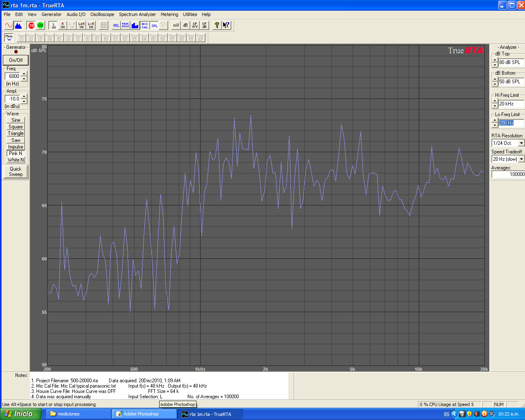Select Pink N noise waveform
The image size is (525, 420).
click(x=16, y=153)
